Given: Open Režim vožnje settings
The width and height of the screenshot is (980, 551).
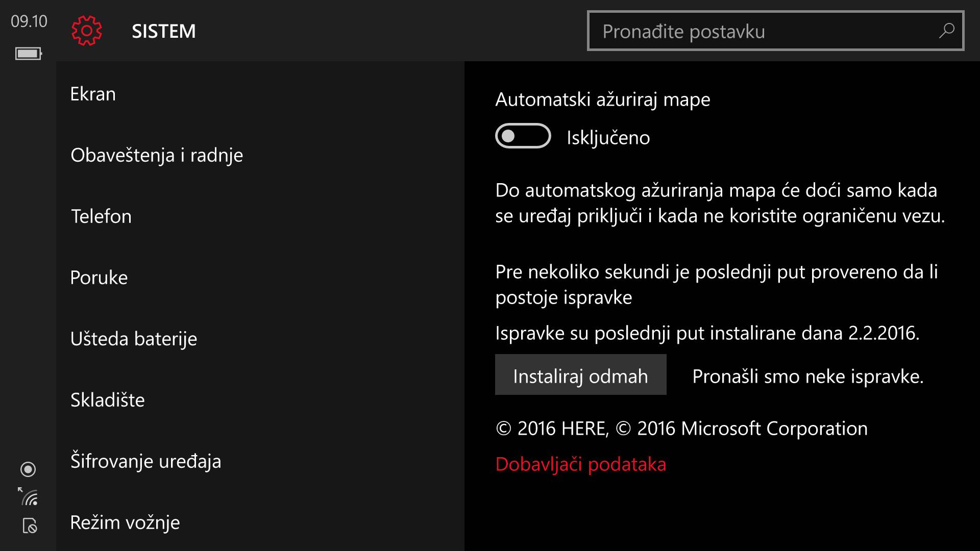Looking at the screenshot, I should [x=125, y=522].
